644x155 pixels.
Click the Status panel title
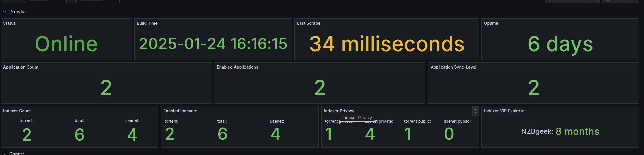click(x=10, y=23)
